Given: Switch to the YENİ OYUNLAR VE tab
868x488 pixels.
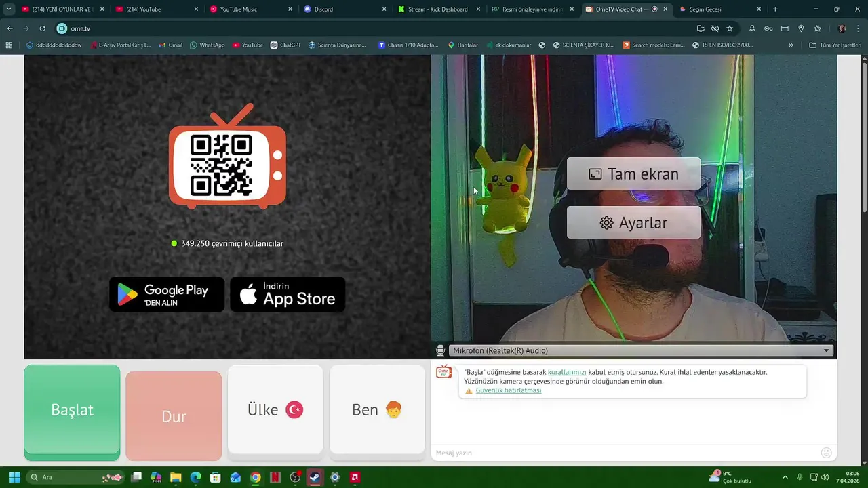Looking at the screenshot, I should (x=61, y=9).
